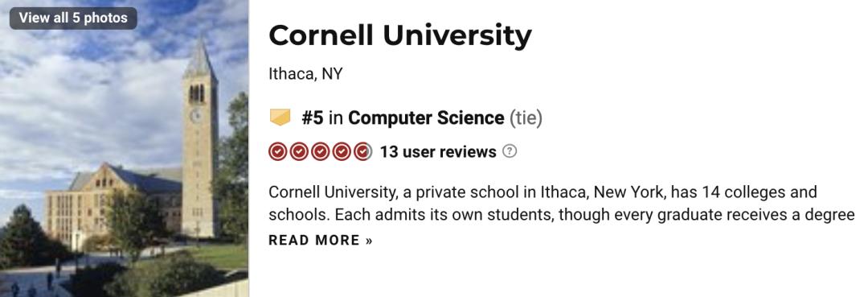Viewport: 868px width, 297px height.
Task: Select the fifth partially filled rating circle
Action: (362, 152)
